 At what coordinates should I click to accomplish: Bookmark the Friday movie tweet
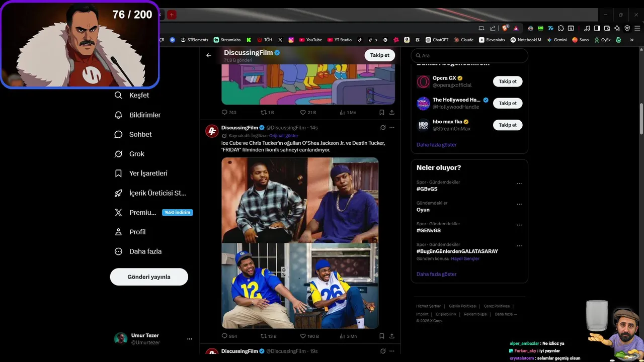(382, 336)
